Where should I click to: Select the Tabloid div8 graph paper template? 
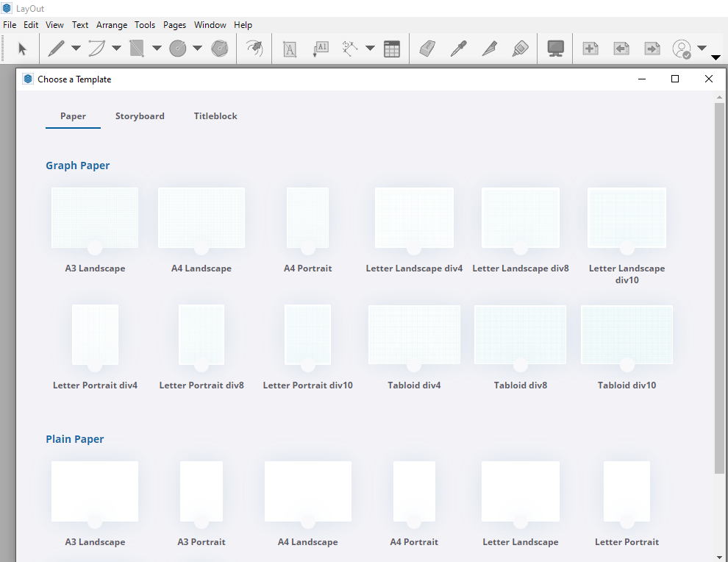point(520,335)
